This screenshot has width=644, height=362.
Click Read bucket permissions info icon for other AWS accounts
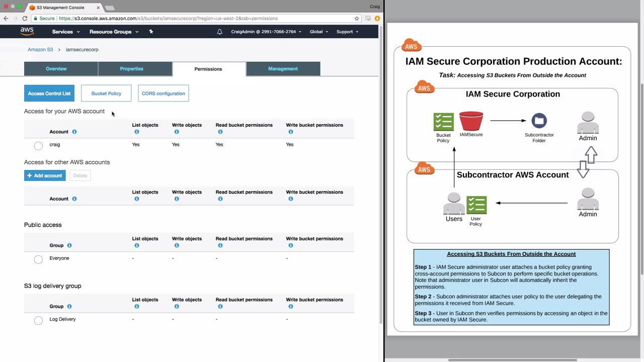click(x=220, y=199)
